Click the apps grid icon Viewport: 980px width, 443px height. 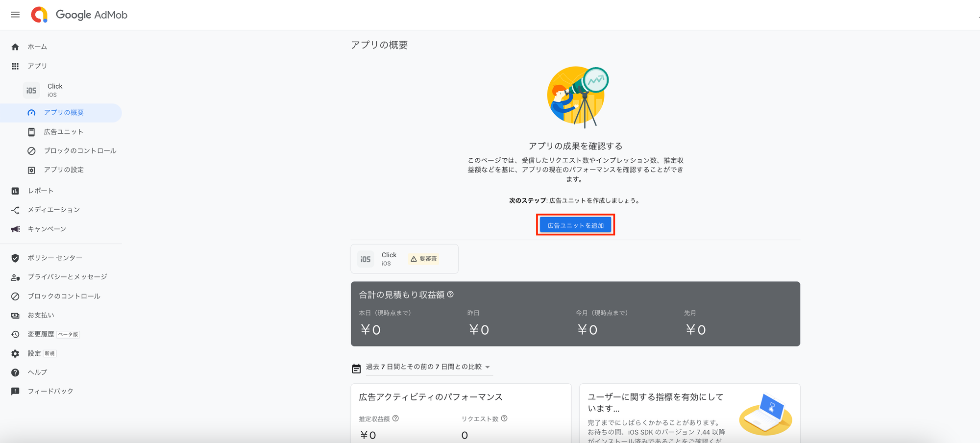(15, 66)
